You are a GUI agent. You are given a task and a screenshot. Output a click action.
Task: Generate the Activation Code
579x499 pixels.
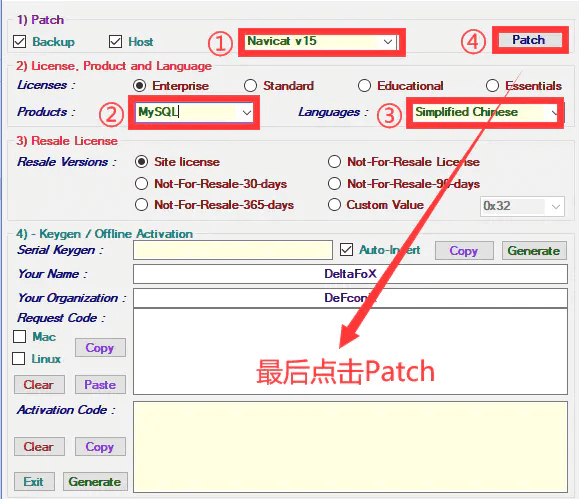(x=95, y=481)
